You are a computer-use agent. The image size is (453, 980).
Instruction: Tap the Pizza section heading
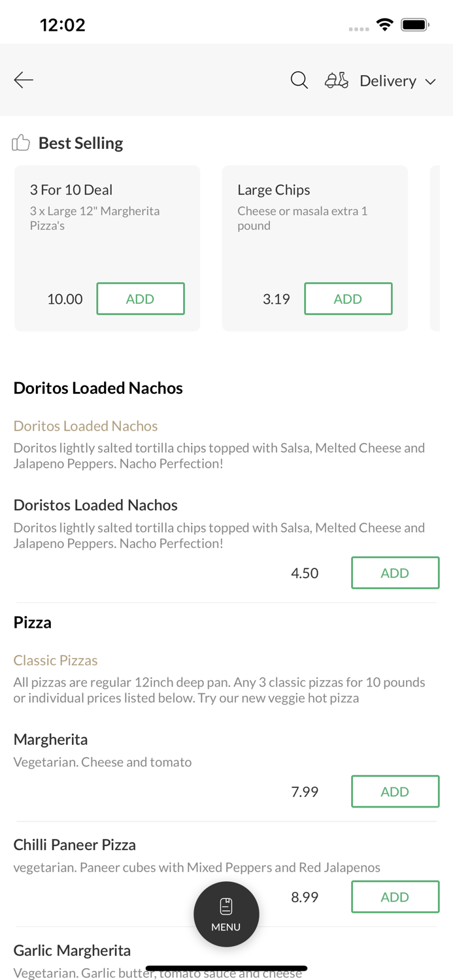click(32, 622)
